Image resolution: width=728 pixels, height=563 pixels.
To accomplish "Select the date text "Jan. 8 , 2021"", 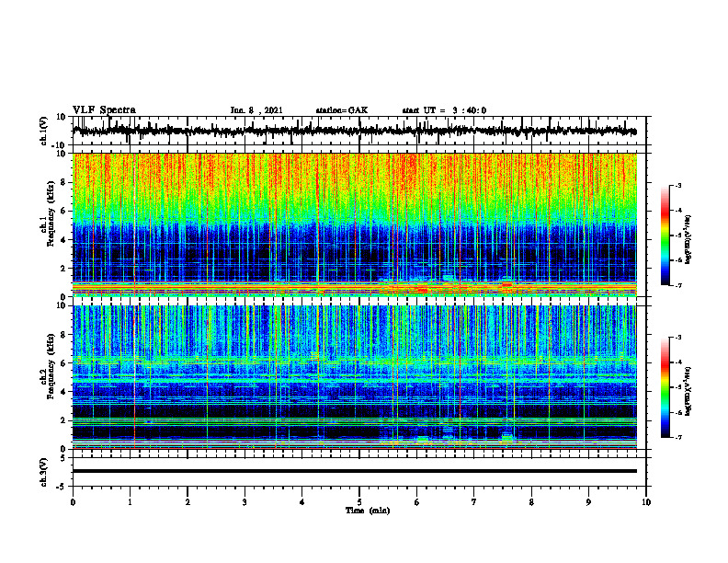I will [x=256, y=110].
